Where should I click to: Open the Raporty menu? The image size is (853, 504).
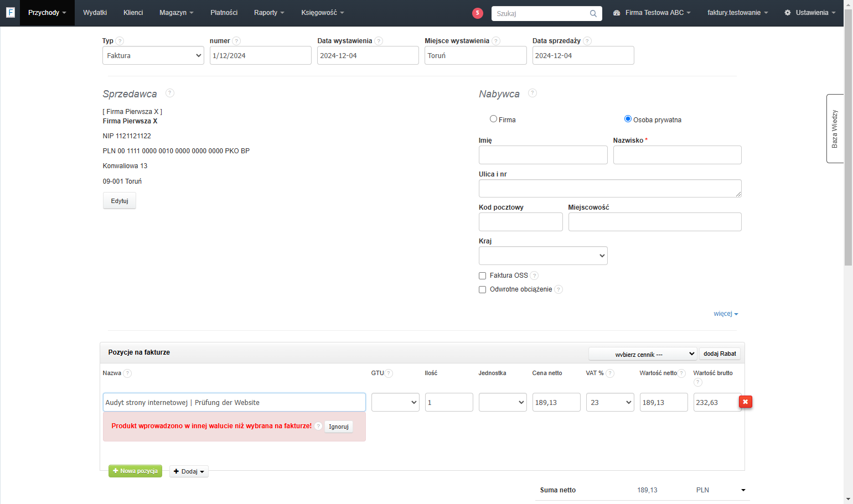[269, 13]
